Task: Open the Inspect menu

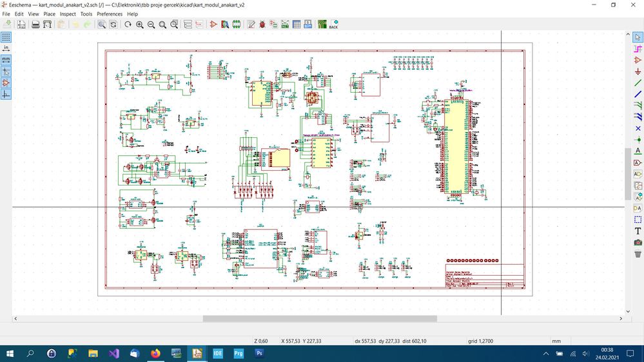Action: tap(68, 14)
